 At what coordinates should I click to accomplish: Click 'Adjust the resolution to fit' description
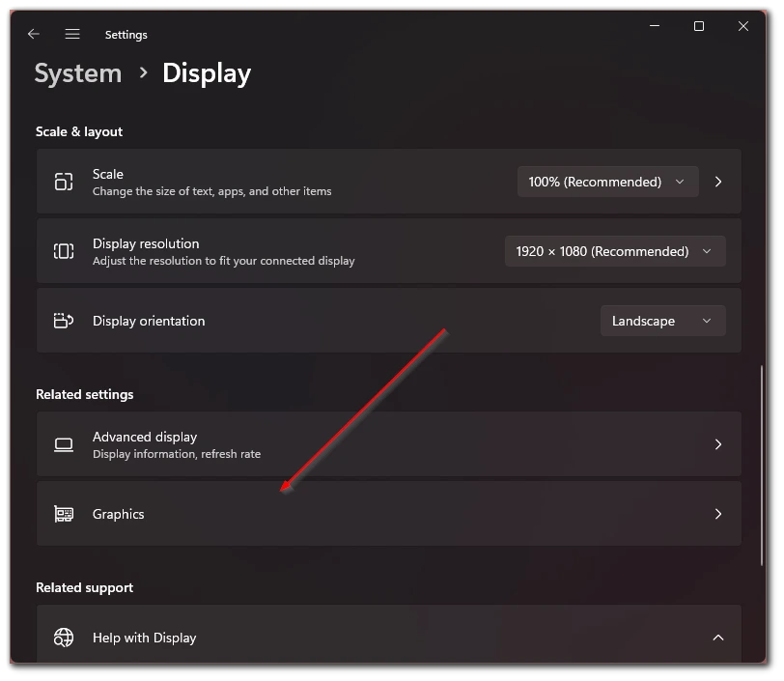(x=223, y=261)
